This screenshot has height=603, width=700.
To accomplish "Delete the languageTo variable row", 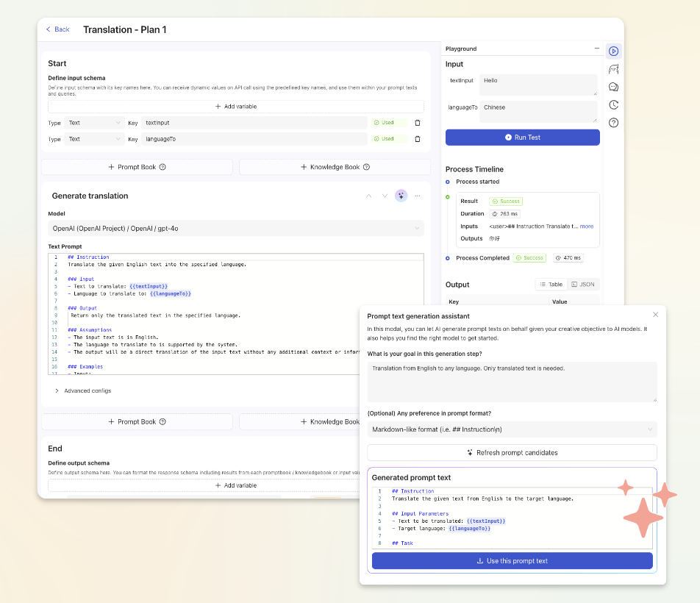I will click(x=418, y=139).
